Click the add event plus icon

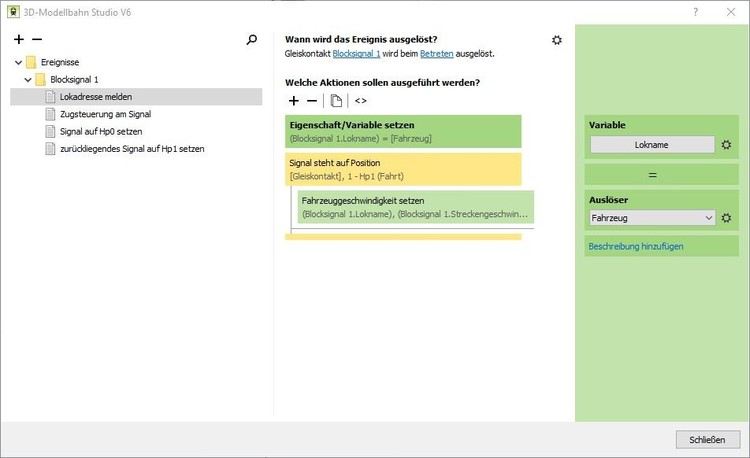click(x=19, y=40)
